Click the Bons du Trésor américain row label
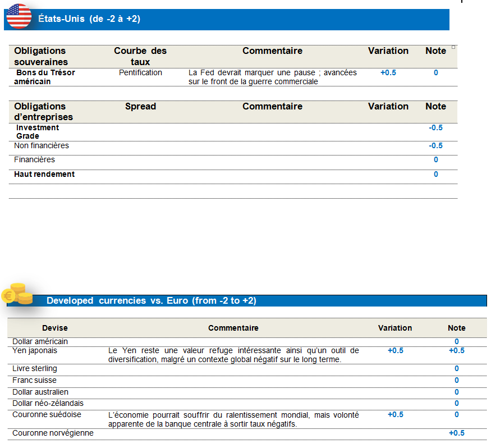Viewport: 491px width, 448px height. tap(44, 77)
